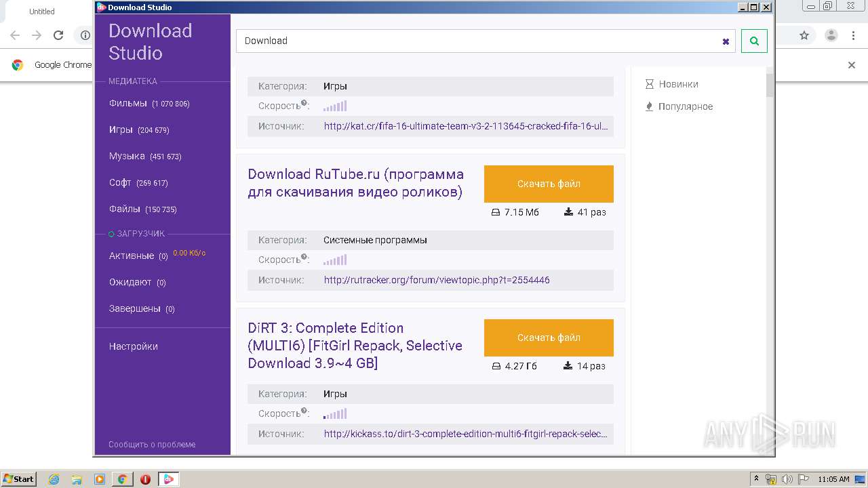
Task: Click the hourglass icon beside Новинки
Action: pos(650,84)
